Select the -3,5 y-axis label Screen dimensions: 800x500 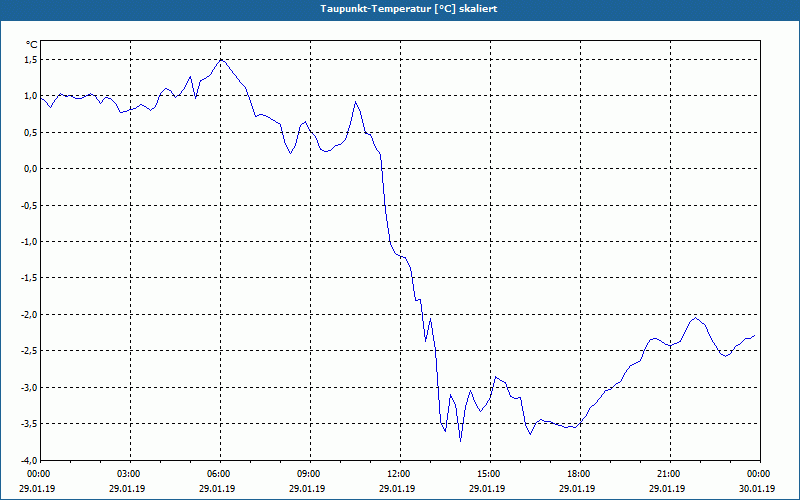pyautogui.click(x=29, y=424)
